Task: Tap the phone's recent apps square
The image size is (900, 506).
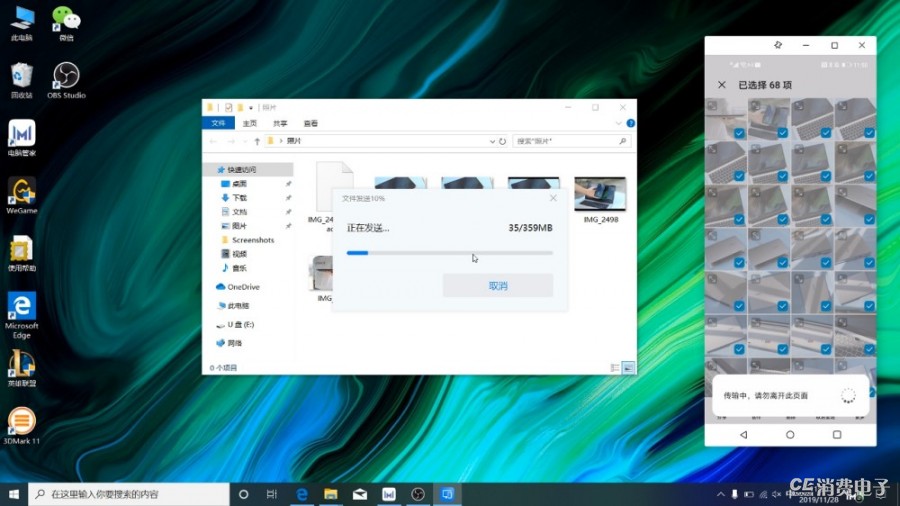Action: (x=837, y=435)
